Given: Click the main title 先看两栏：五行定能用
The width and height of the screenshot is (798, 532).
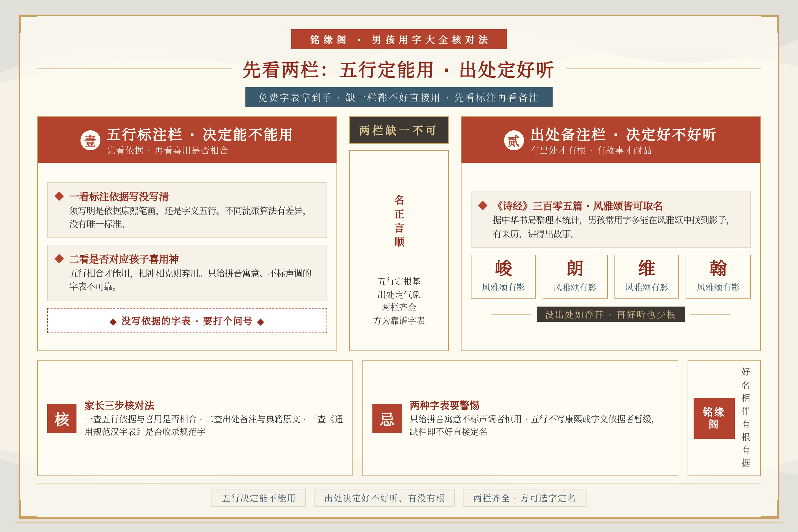Looking at the screenshot, I should pyautogui.click(x=399, y=70).
